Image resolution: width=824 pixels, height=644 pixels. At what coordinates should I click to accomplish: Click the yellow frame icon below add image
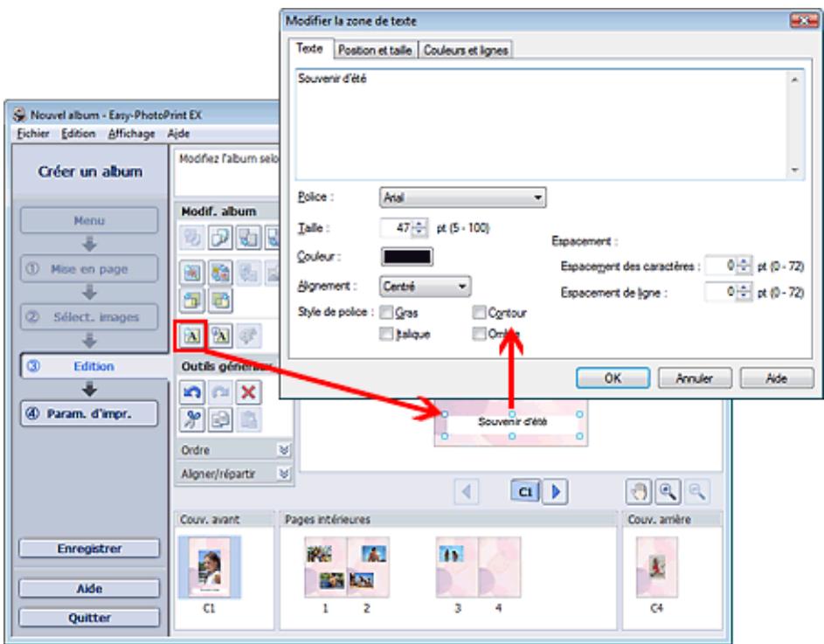point(192,301)
